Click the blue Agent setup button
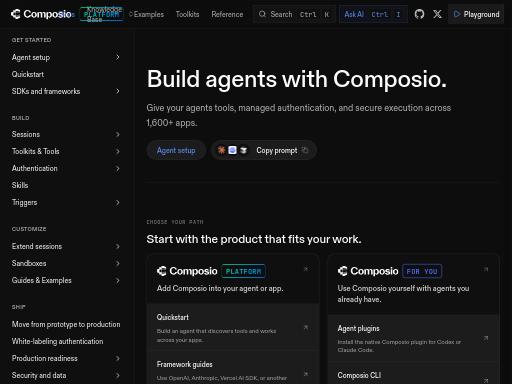Viewport: 512px width, 384px height. coord(176,150)
